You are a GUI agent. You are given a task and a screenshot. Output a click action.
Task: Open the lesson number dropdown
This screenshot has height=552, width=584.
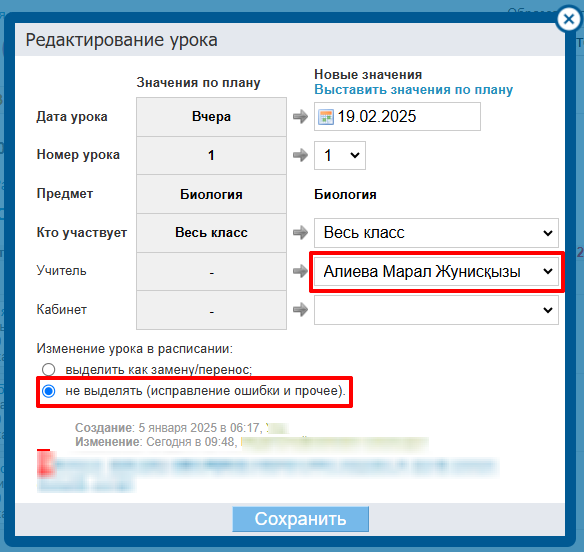tap(340, 155)
